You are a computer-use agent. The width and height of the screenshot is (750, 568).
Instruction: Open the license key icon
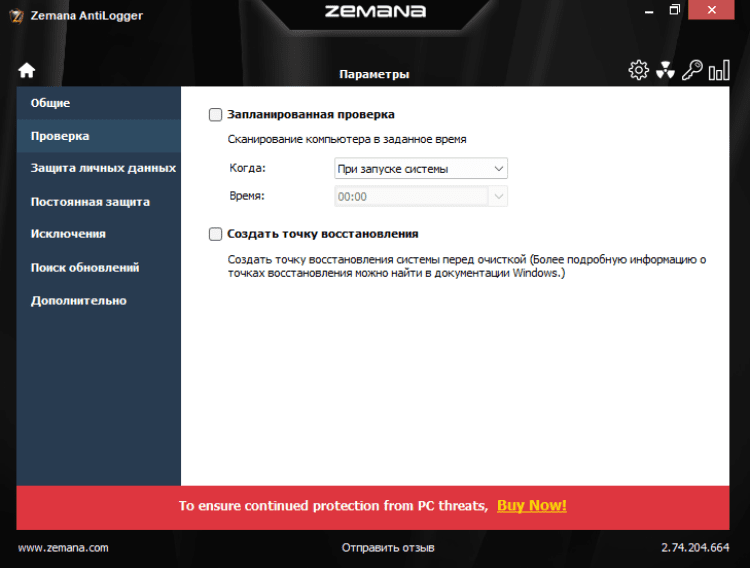point(692,70)
